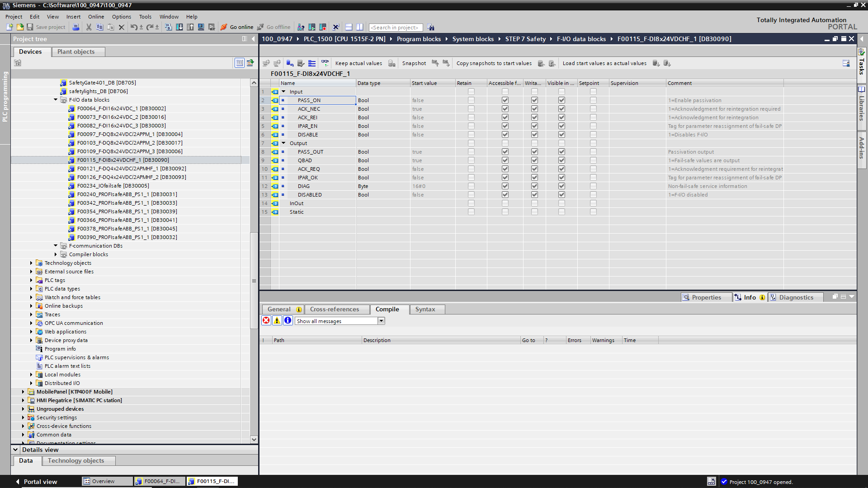Open the Diagnostics tab
868x488 pixels.
click(796, 297)
